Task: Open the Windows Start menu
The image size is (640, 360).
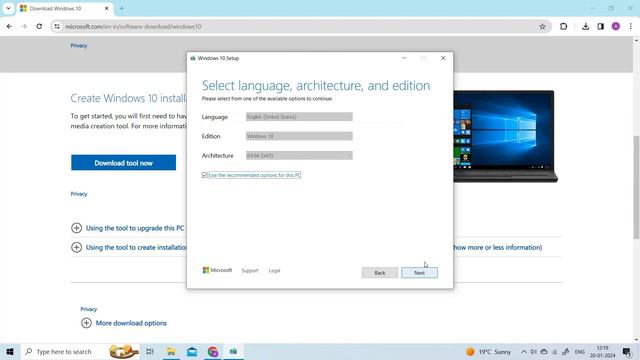Action: (x=10, y=351)
